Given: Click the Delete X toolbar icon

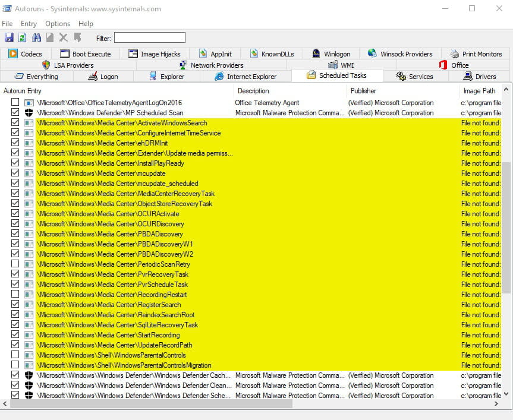Looking at the screenshot, I should (x=64, y=37).
